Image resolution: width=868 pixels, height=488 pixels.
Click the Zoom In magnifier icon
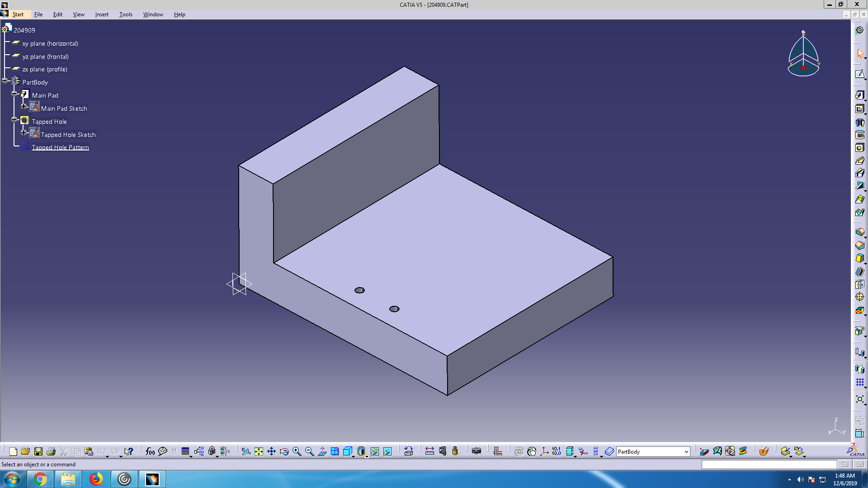tap(297, 451)
